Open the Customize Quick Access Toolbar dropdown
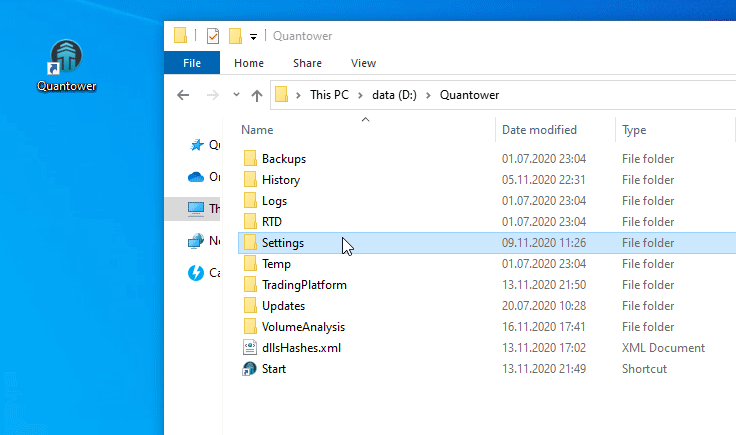The width and height of the screenshot is (736, 435). 254,37
